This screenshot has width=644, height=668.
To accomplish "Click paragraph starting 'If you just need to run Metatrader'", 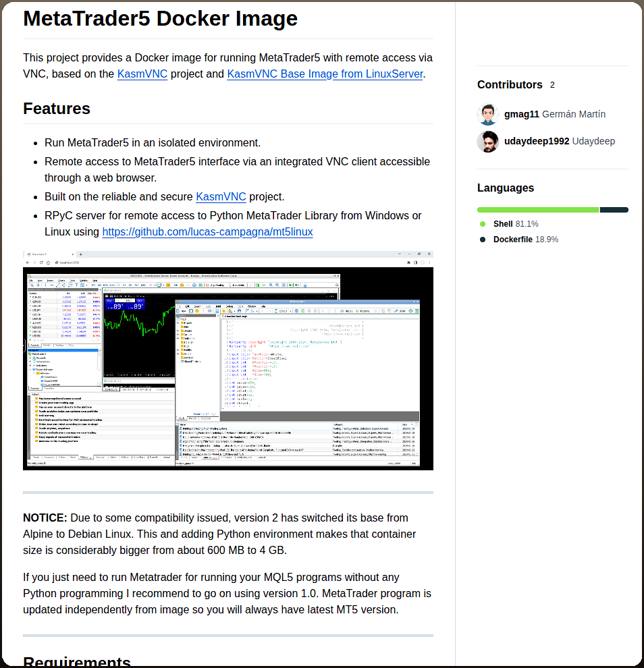I will coord(227,594).
